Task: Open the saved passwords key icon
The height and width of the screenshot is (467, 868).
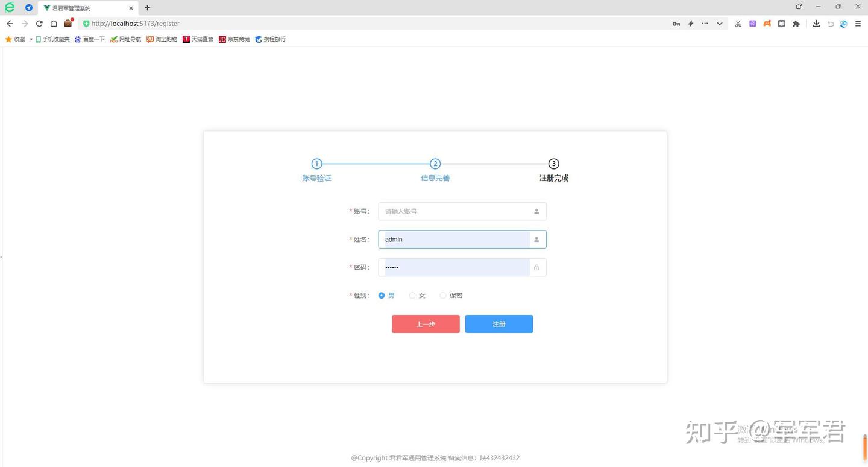Action: [676, 24]
